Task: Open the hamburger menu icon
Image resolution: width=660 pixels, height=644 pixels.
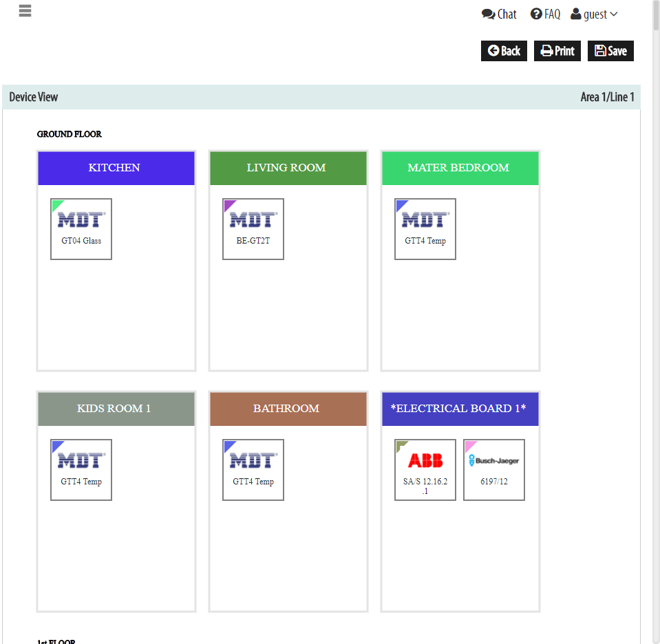Action: coord(25,10)
